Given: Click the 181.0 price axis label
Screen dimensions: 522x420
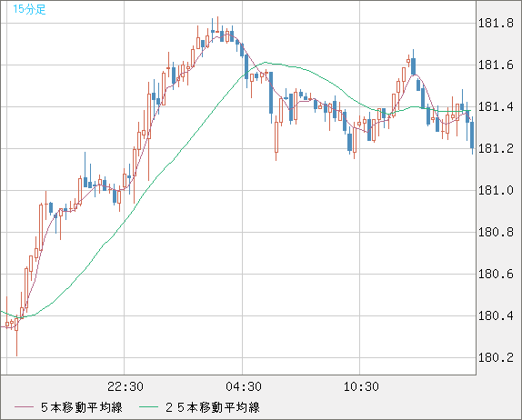Looking at the screenshot, I should pyautogui.click(x=496, y=191).
